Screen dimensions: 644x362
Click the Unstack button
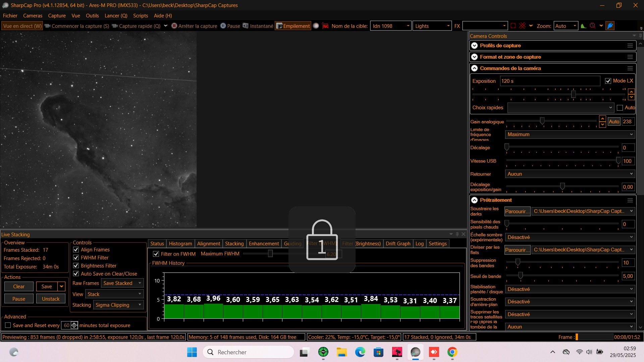pyautogui.click(x=51, y=299)
